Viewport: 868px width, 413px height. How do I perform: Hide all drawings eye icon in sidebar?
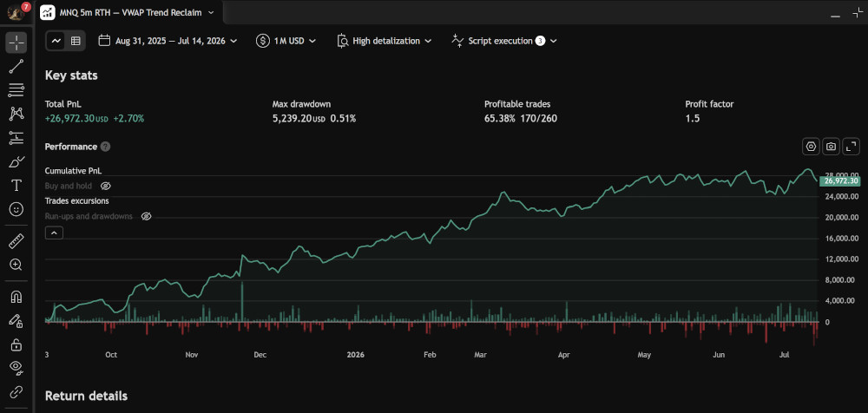point(16,368)
